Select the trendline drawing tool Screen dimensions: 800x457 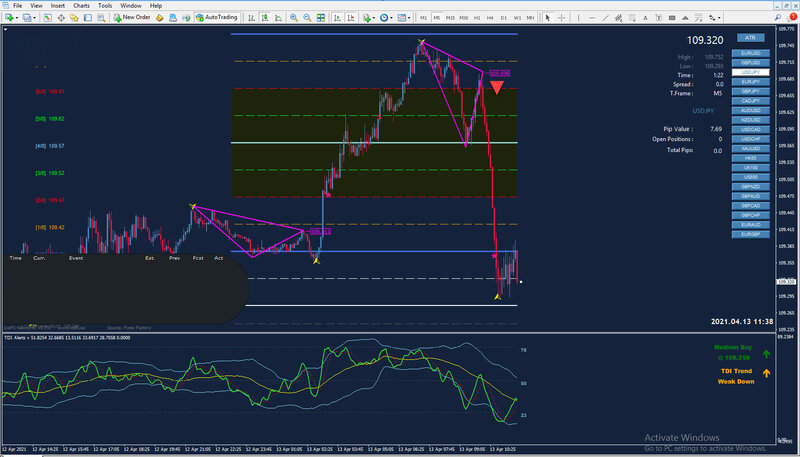tap(605, 18)
